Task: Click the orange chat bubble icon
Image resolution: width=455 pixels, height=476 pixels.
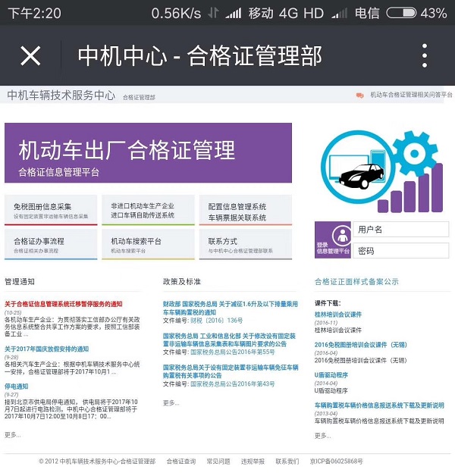Action: [x=359, y=96]
